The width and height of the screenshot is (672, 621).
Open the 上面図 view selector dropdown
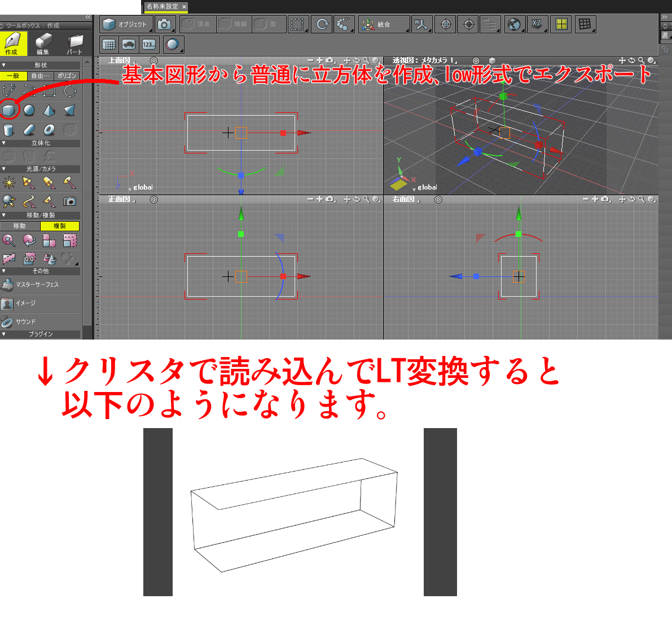pos(122,61)
